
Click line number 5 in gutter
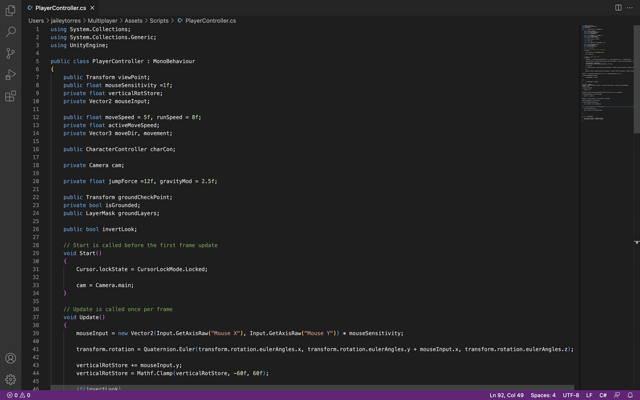pyautogui.click(x=37, y=61)
